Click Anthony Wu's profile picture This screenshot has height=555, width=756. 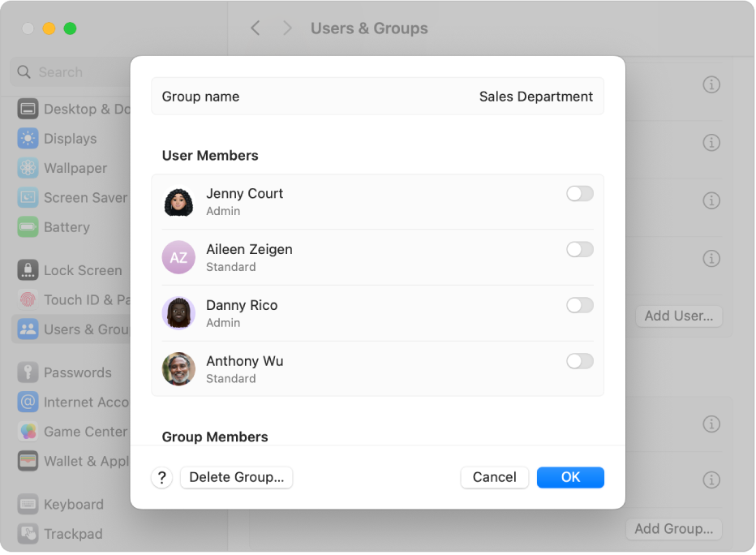tap(178, 368)
